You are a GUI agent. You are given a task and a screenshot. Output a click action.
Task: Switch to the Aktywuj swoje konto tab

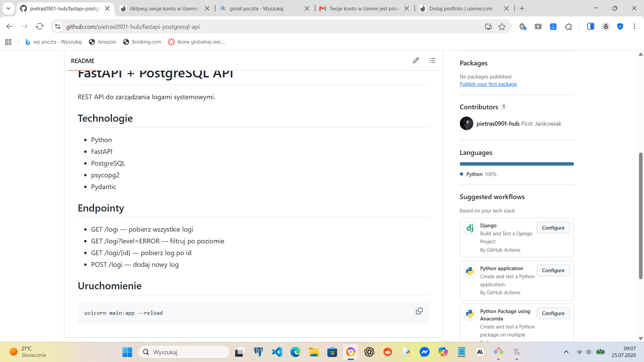tap(164, 8)
